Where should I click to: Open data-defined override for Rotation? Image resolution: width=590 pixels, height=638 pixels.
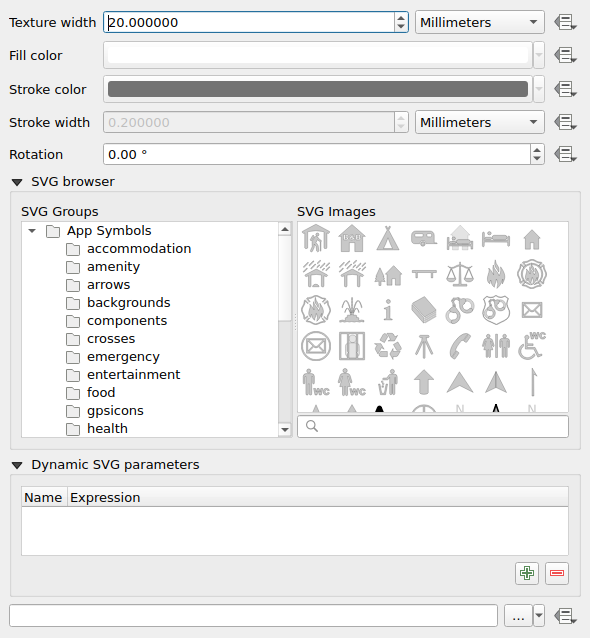566,154
